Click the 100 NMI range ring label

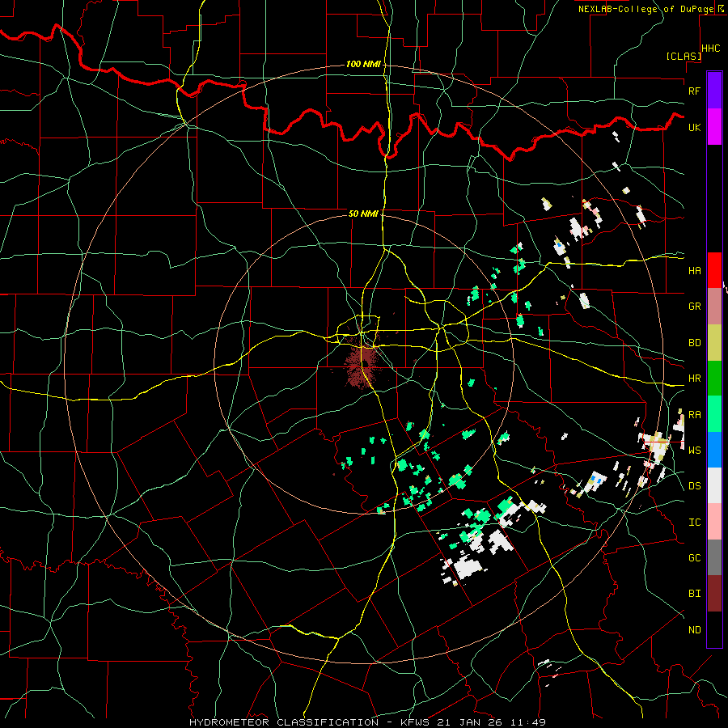click(363, 64)
